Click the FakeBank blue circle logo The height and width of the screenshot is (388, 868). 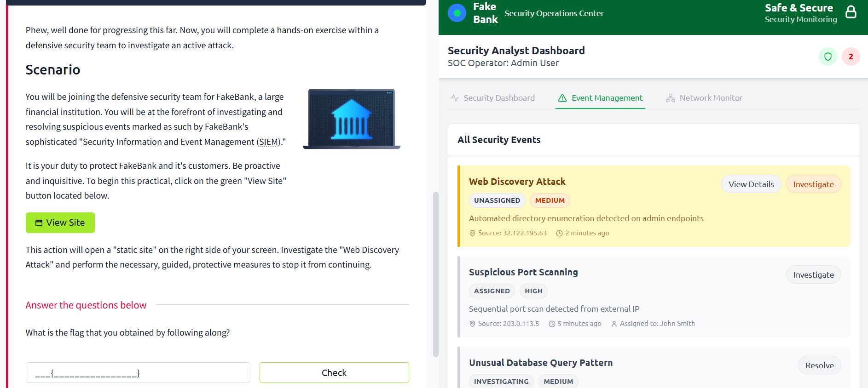pyautogui.click(x=457, y=13)
